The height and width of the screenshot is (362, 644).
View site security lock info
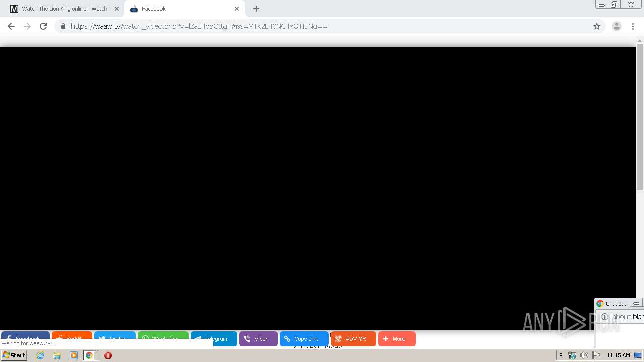click(63, 26)
